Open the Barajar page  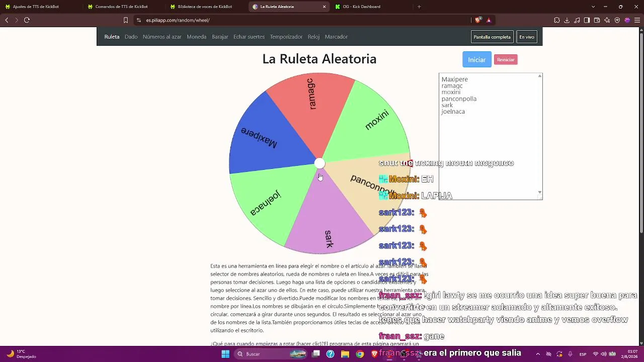[x=220, y=37]
